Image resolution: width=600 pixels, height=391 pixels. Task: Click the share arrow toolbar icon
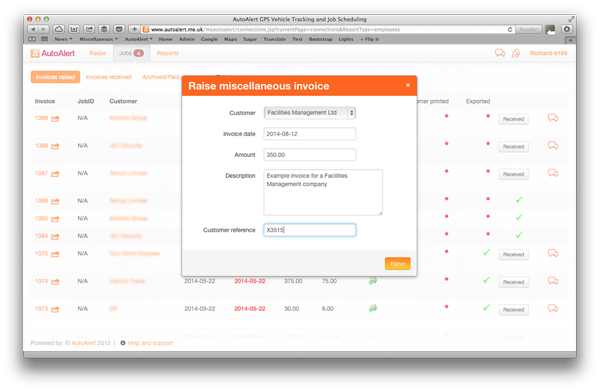[x=89, y=29]
